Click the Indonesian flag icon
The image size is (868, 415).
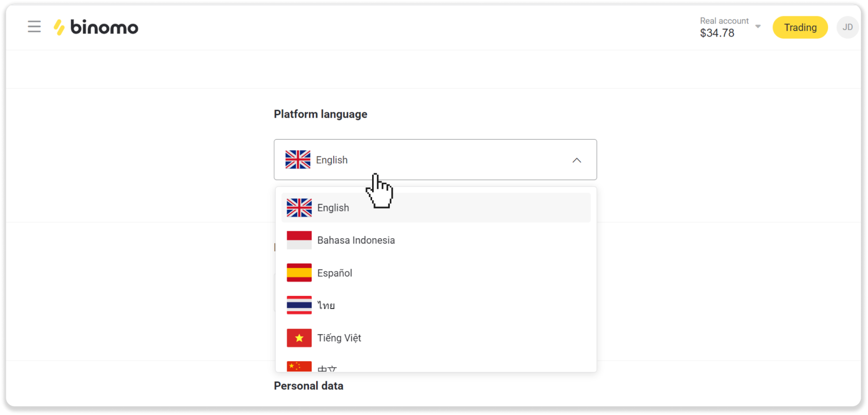pyautogui.click(x=299, y=240)
